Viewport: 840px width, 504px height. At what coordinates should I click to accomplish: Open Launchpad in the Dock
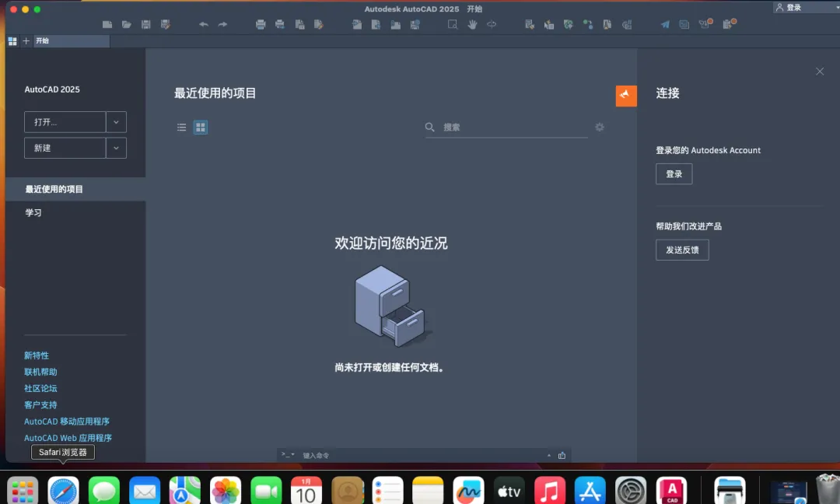coord(23,490)
